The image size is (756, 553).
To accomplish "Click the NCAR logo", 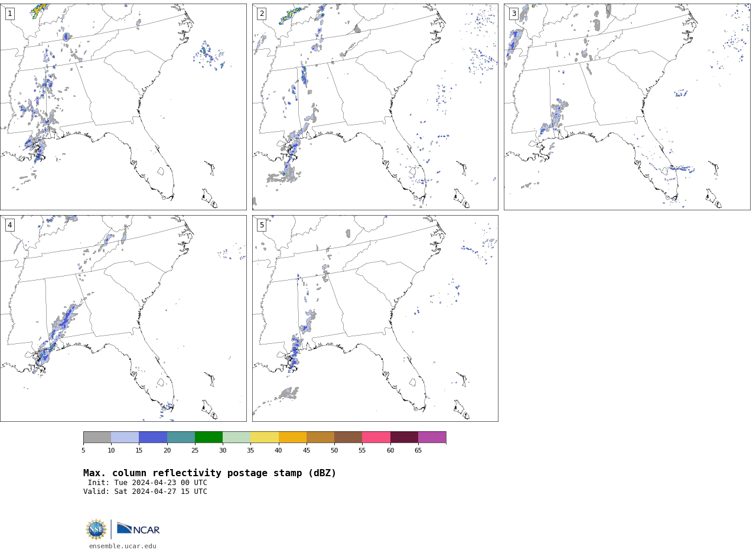I will coord(138,529).
